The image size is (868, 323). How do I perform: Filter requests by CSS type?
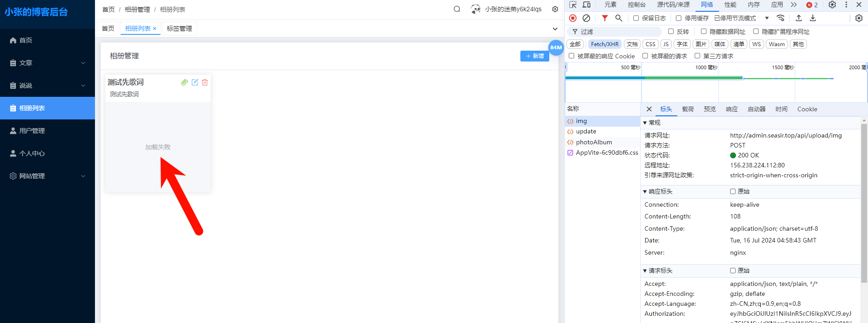[x=651, y=44]
